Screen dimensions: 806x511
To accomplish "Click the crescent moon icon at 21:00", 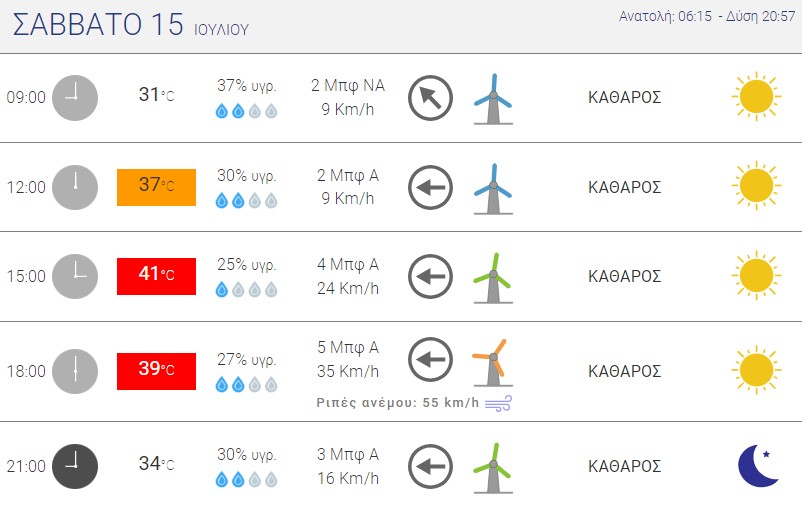I will [x=759, y=466].
